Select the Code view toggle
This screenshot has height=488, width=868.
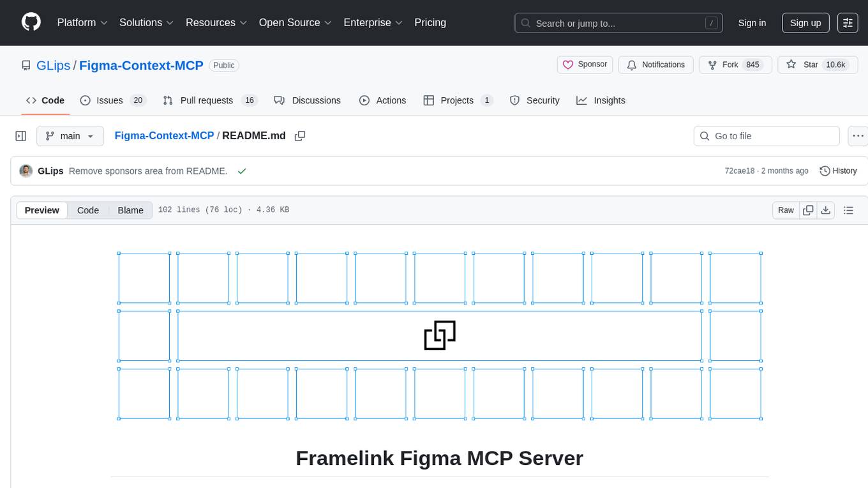pyautogui.click(x=88, y=210)
